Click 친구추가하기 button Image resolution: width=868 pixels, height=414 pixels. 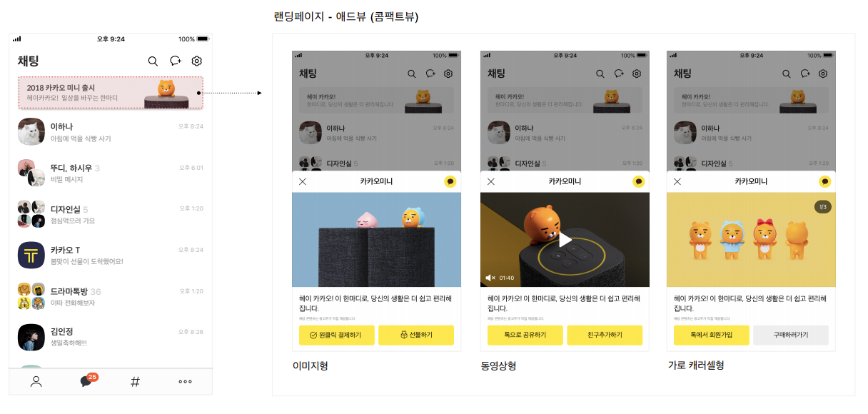point(605,335)
